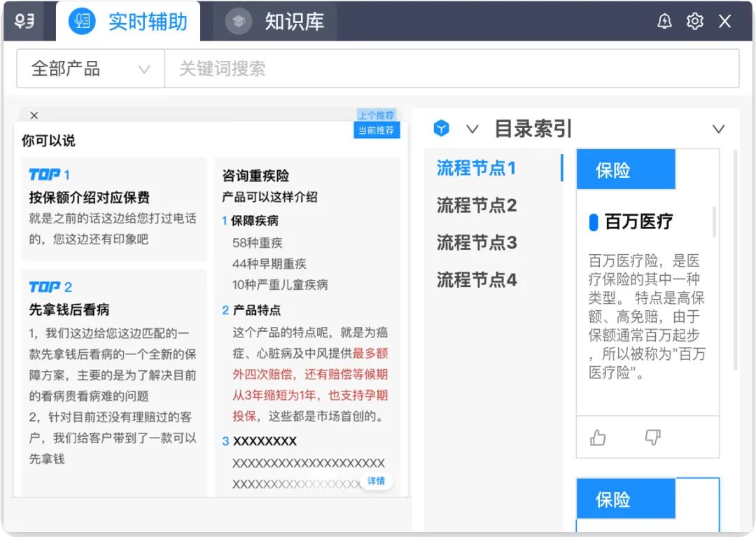Open the TOP 1 按保额介绍对应保费 card
This screenshot has width=756, height=537.
[x=114, y=208]
